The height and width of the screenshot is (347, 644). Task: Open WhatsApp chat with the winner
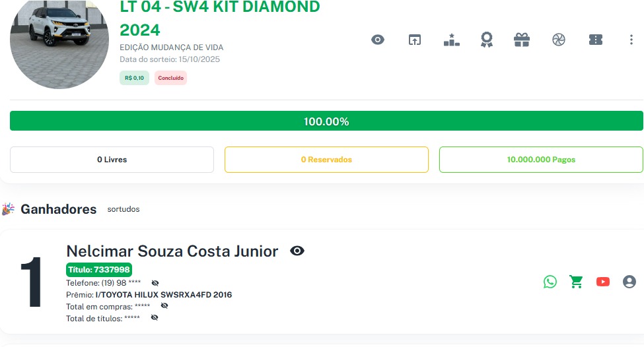pos(550,282)
